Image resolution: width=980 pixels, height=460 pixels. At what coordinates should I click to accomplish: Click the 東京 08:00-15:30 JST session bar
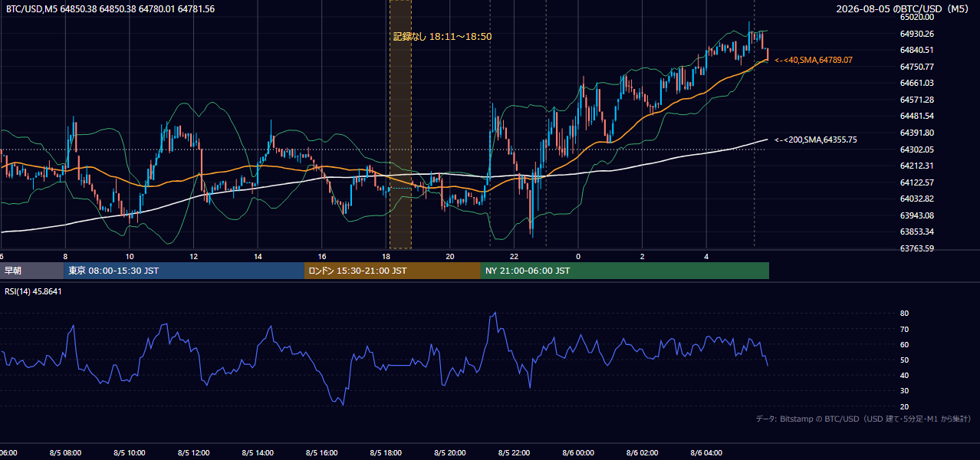pos(184,271)
